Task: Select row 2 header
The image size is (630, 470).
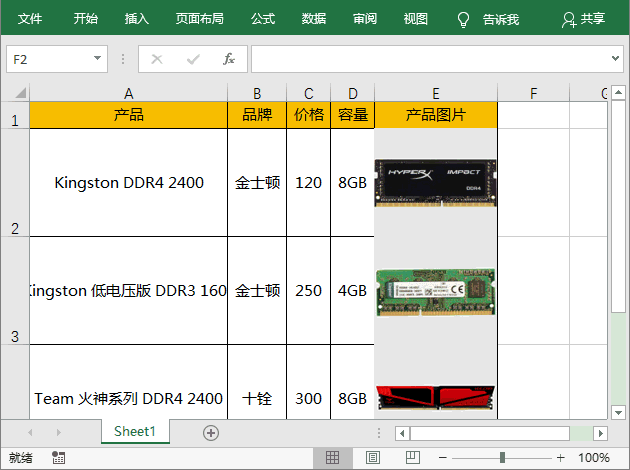Action: (x=15, y=183)
